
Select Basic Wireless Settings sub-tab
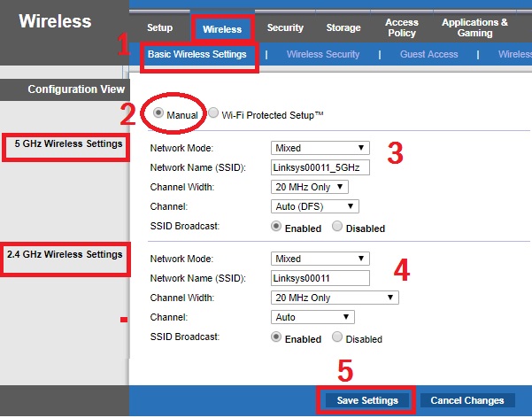[197, 54]
